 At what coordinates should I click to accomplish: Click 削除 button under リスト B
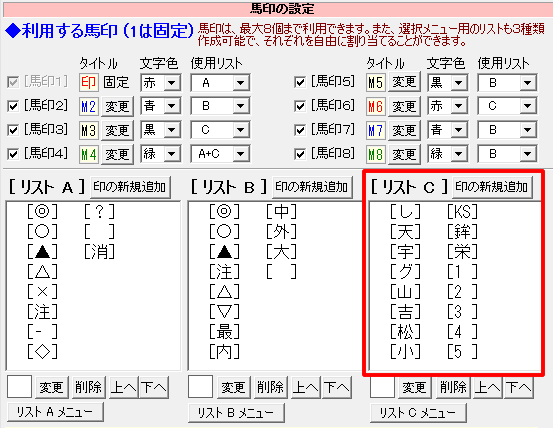271,387
